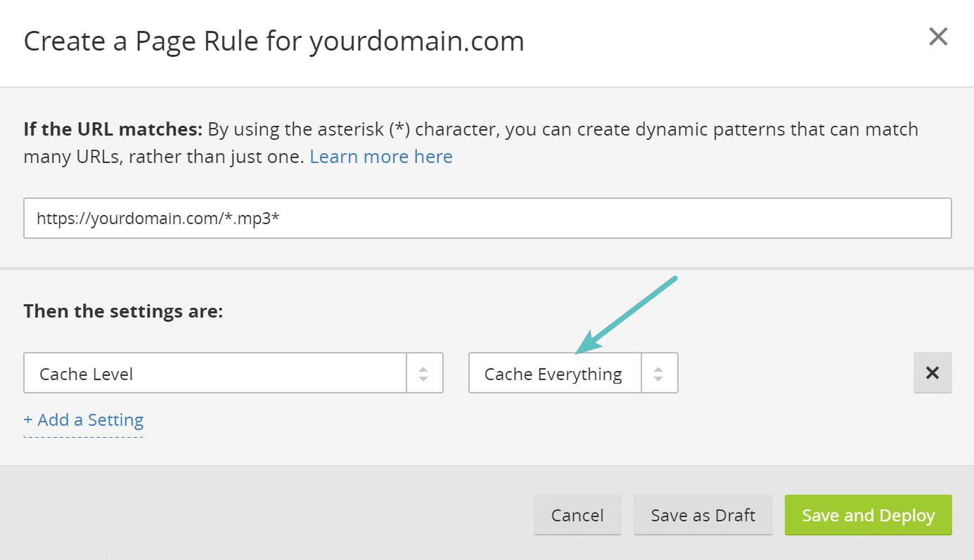
Task: Click the URL pattern input field
Action: point(487,218)
